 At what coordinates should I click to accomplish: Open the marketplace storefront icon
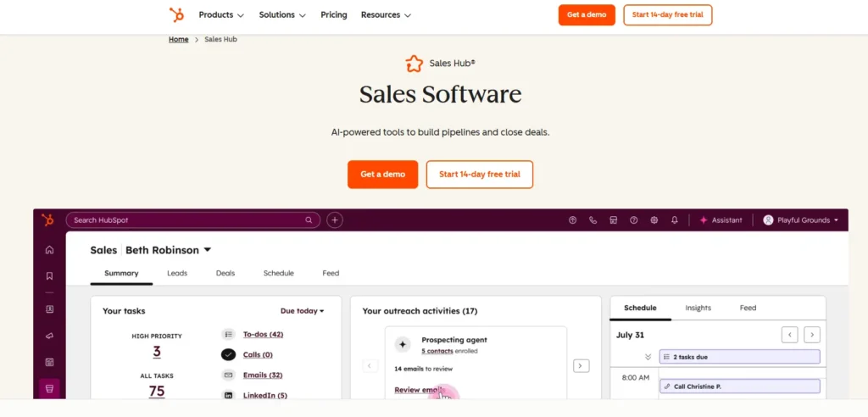pyautogui.click(x=614, y=220)
